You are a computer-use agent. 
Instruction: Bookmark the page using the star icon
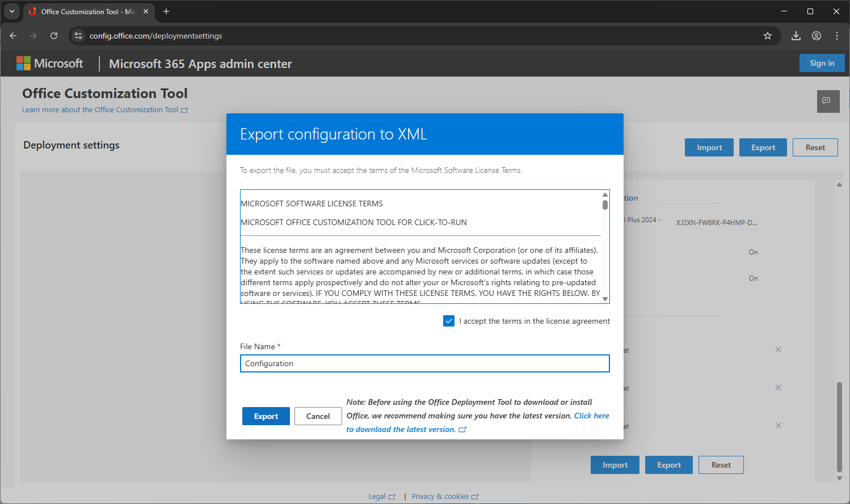pyautogui.click(x=768, y=35)
